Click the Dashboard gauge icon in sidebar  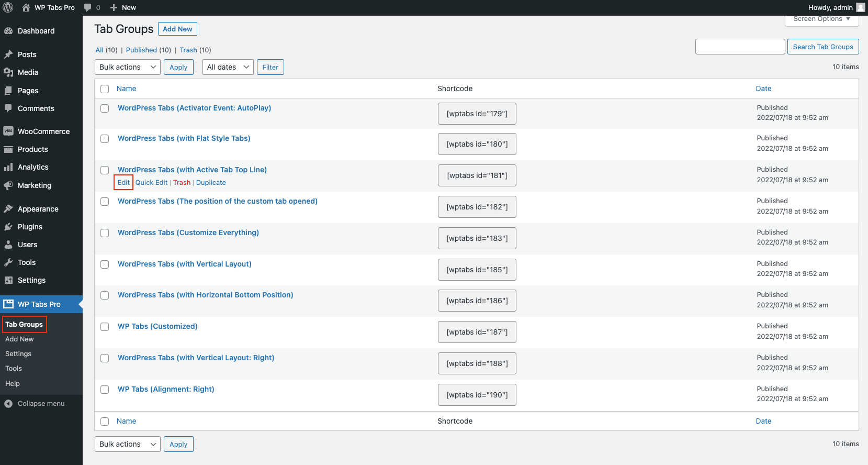[x=8, y=31]
